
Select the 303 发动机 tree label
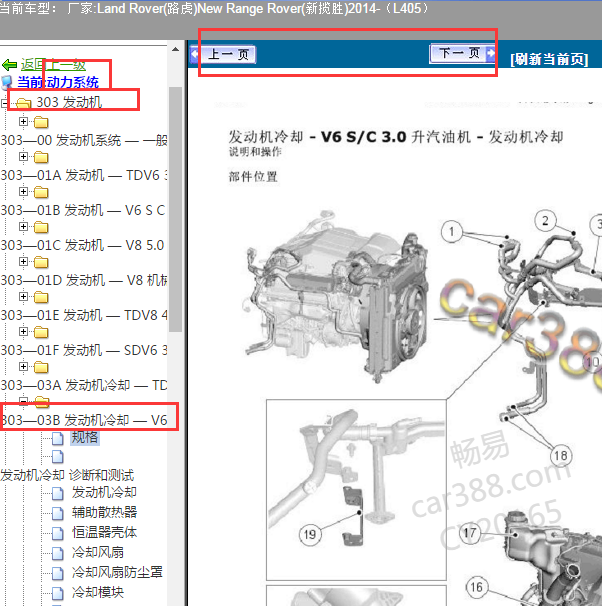coord(69,102)
